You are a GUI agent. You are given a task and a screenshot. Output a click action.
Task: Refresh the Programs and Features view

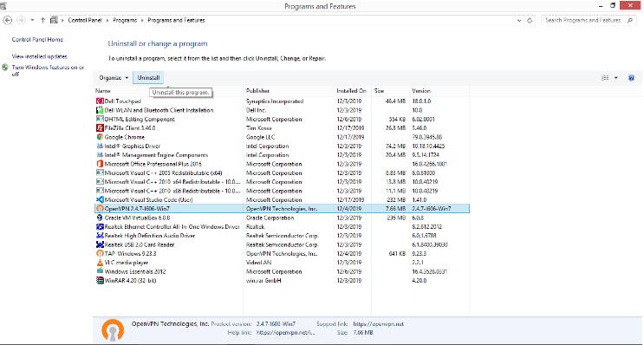pyautogui.click(x=530, y=20)
